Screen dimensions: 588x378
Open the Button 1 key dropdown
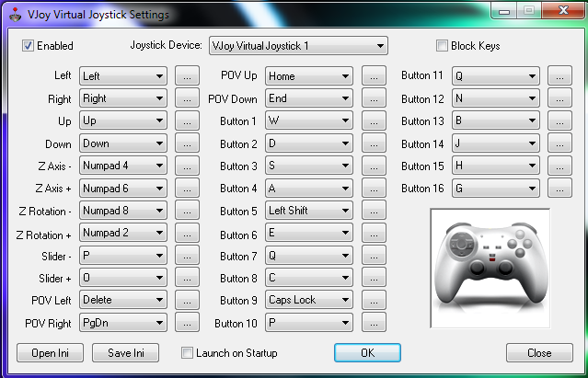pos(309,120)
